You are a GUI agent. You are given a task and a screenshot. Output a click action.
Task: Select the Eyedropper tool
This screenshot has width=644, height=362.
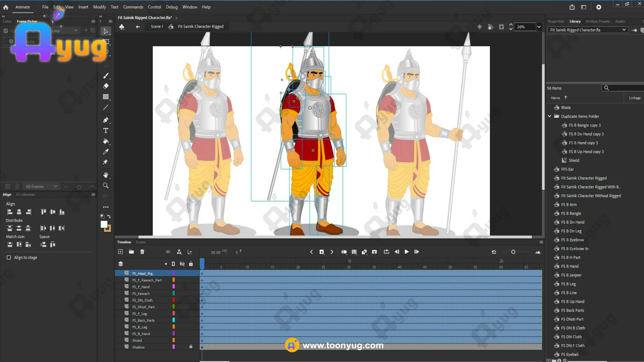coord(106,152)
